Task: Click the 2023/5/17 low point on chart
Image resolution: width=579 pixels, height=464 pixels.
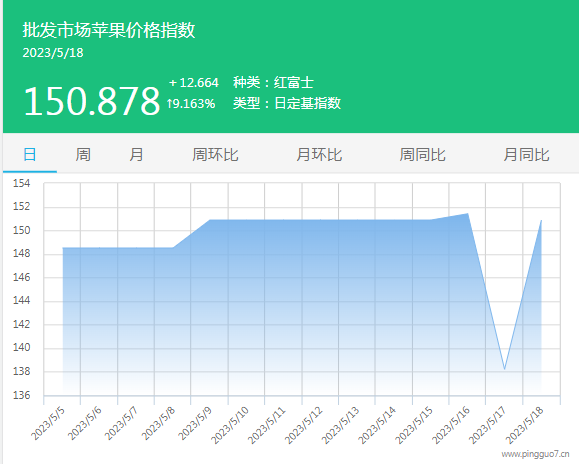Action: 504,369
